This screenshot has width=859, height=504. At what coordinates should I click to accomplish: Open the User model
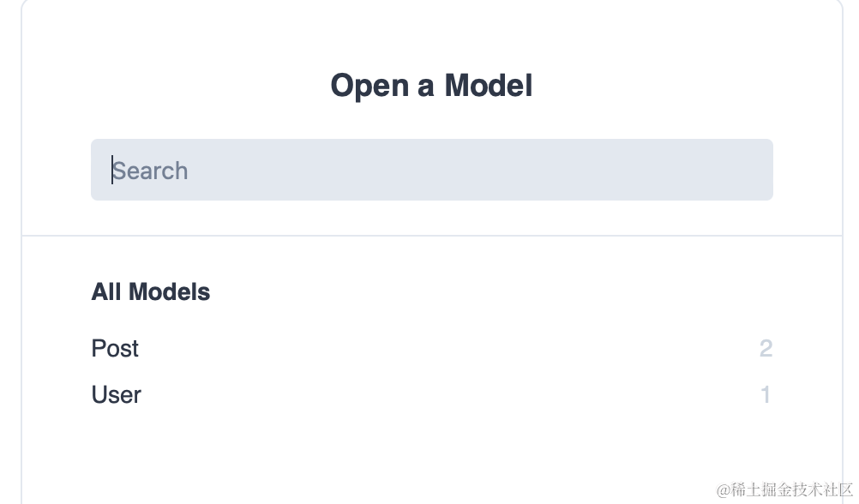point(116,394)
